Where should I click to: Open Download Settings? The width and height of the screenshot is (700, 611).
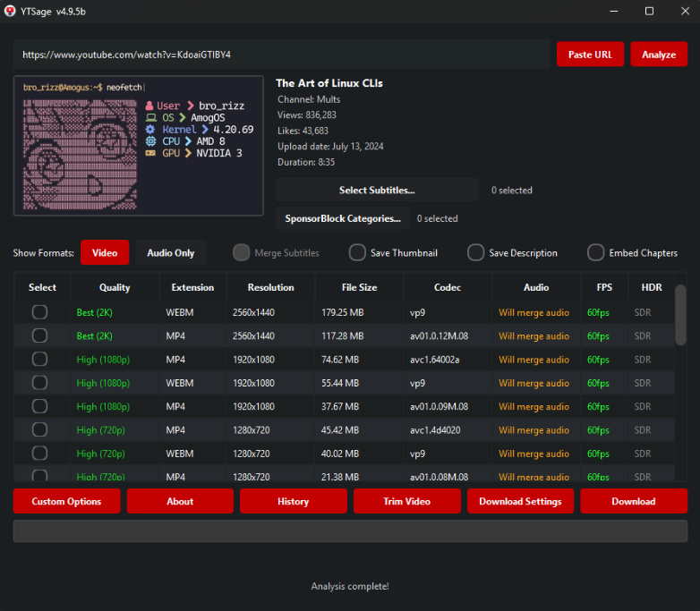pyautogui.click(x=520, y=501)
